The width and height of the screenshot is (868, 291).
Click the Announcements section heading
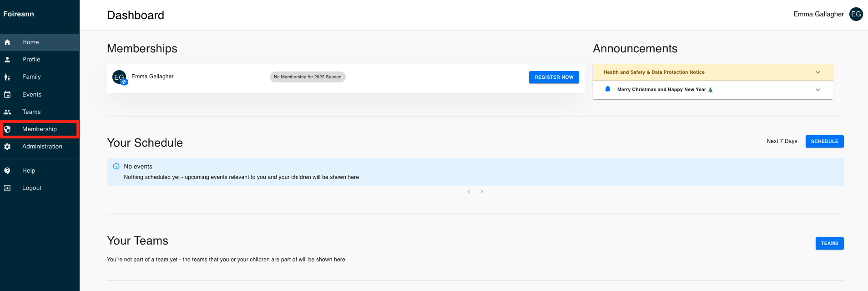pyautogui.click(x=635, y=49)
